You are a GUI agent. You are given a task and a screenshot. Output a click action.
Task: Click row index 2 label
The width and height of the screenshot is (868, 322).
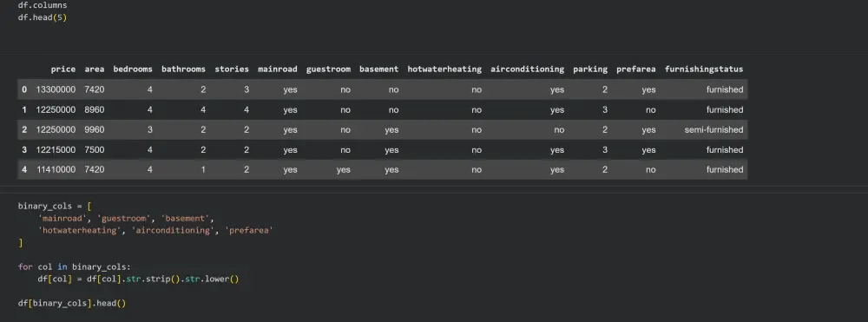24,130
